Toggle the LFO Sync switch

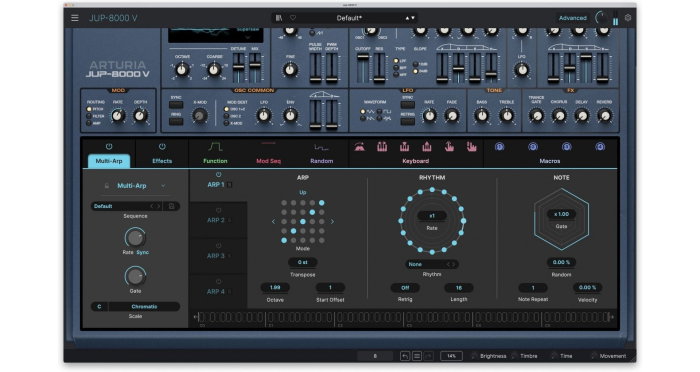coord(407,105)
